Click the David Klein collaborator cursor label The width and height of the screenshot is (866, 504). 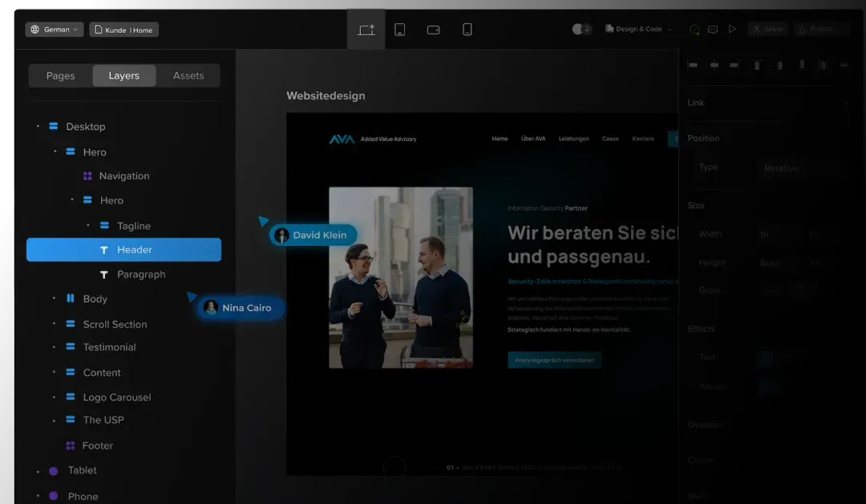click(x=314, y=235)
